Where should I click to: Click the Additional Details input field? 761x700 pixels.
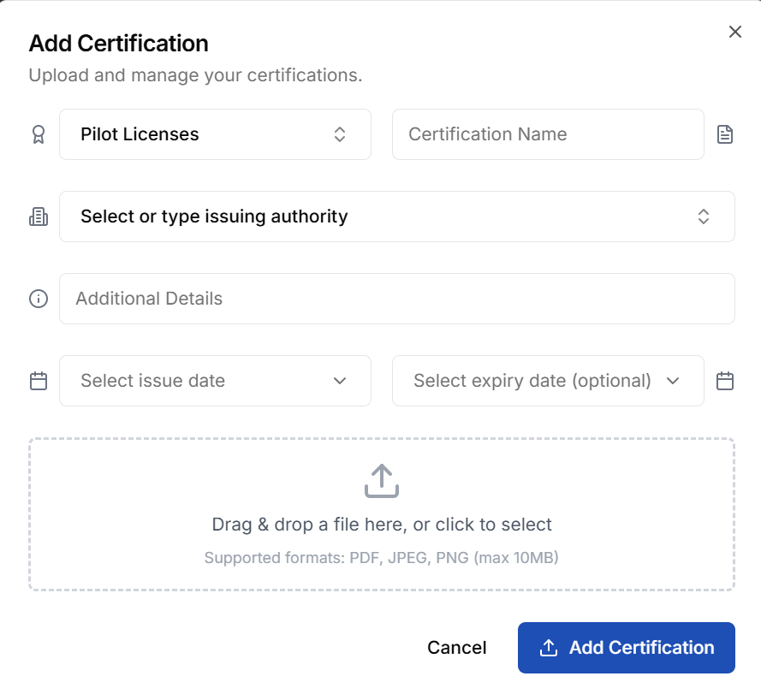pyautogui.click(x=396, y=299)
